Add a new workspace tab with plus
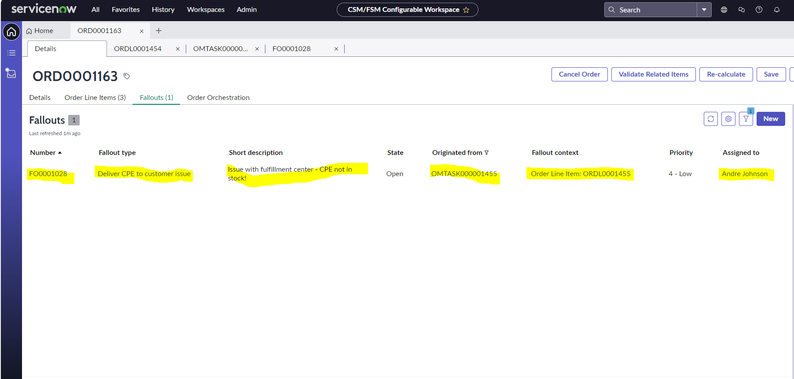Screen dimensions: 794x379 pyautogui.click(x=158, y=31)
